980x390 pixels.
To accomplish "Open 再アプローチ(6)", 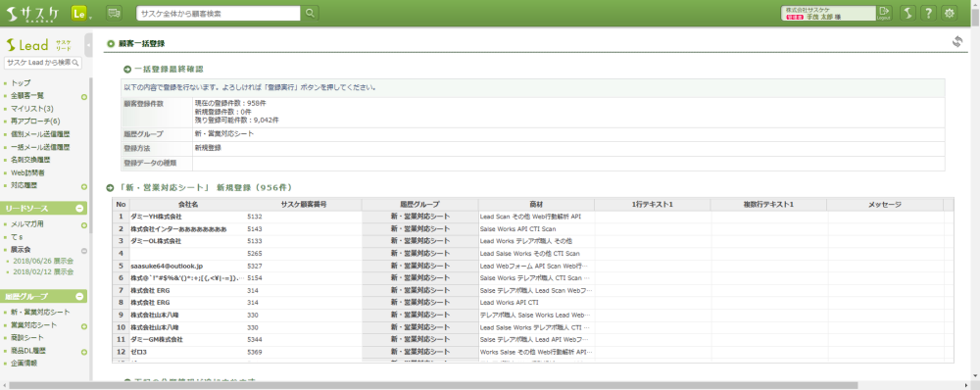I will 35,122.
